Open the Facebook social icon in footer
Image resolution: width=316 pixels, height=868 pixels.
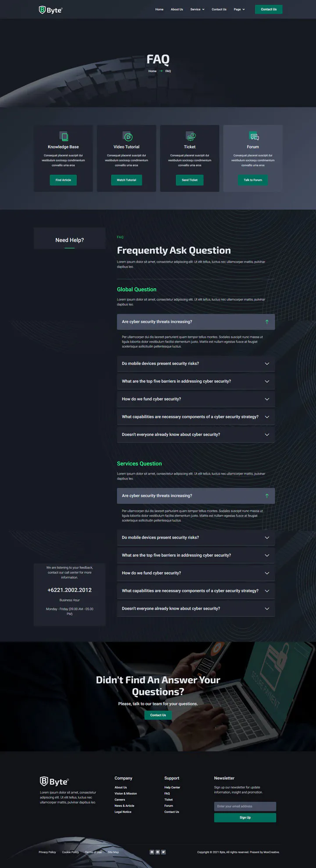point(152,852)
